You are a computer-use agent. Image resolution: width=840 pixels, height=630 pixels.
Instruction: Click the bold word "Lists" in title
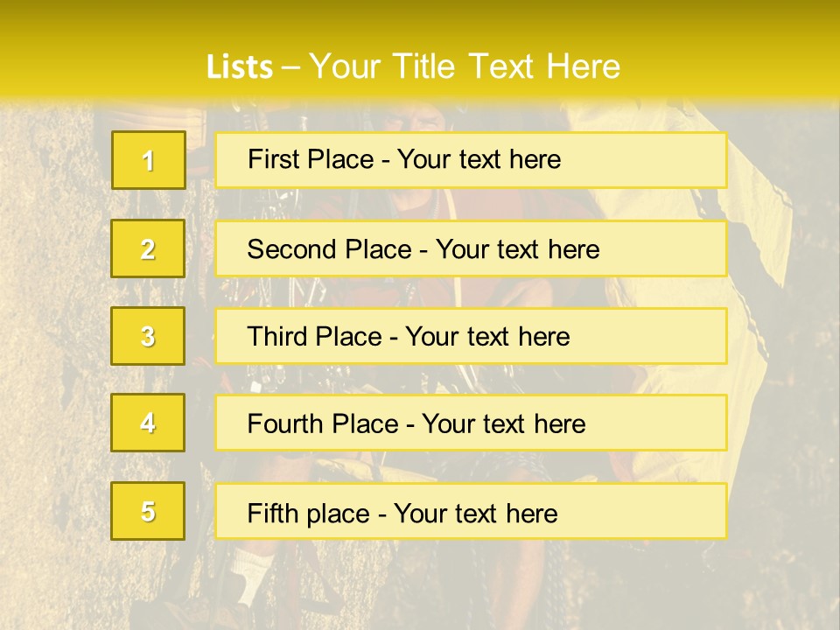(x=239, y=67)
